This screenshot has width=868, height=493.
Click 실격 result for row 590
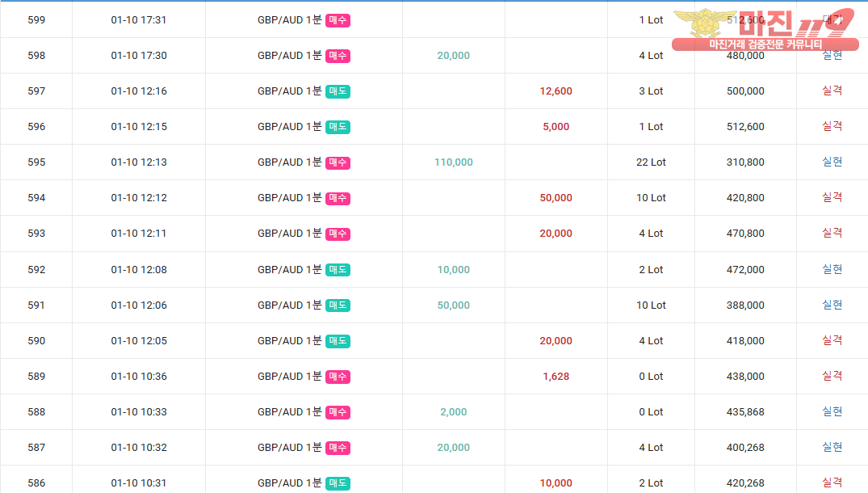point(832,340)
